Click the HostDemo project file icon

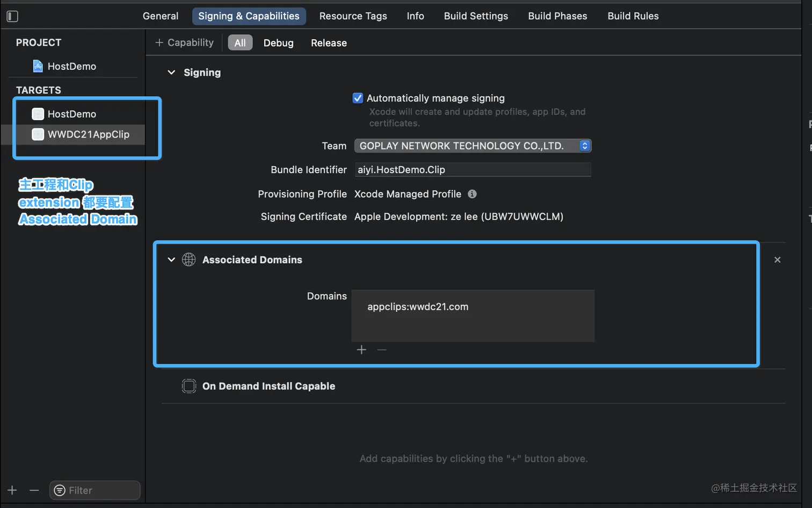pyautogui.click(x=38, y=66)
